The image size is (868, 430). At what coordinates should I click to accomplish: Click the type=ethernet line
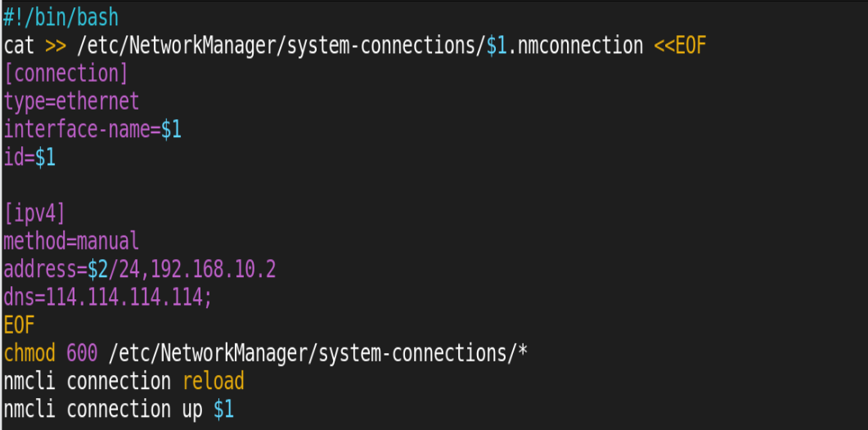[x=71, y=102]
